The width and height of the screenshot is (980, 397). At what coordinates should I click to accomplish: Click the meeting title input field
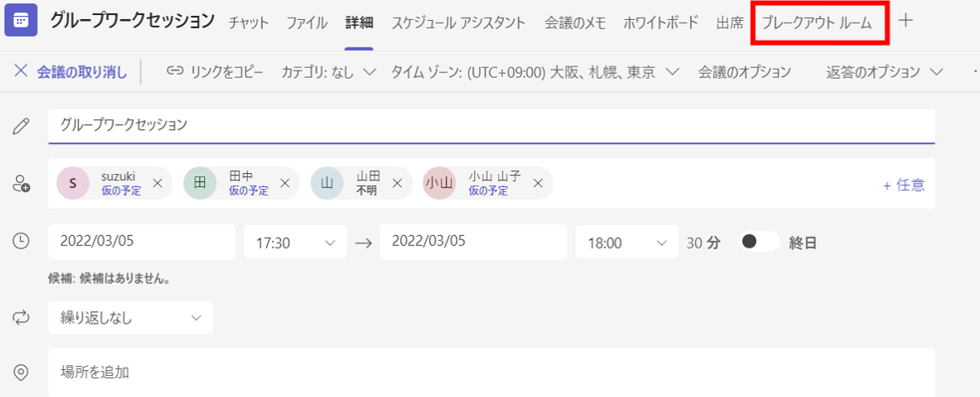491,126
